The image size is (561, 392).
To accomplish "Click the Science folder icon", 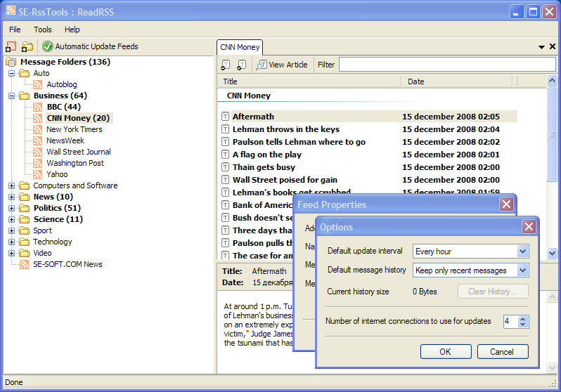I will (25, 219).
